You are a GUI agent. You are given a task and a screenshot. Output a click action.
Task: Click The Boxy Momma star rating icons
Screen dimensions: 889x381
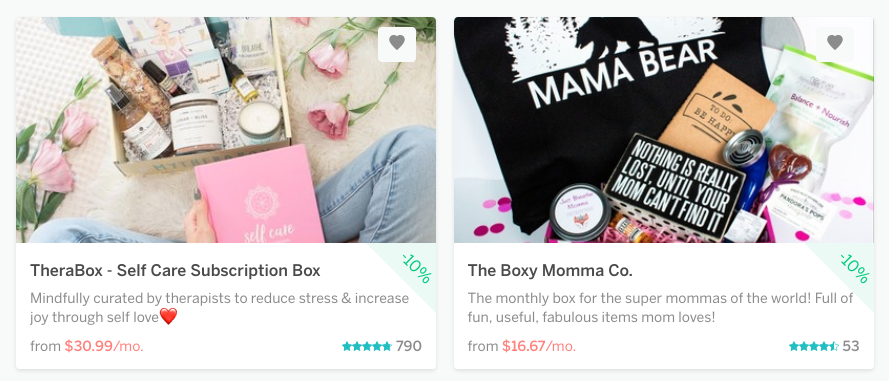tap(814, 346)
